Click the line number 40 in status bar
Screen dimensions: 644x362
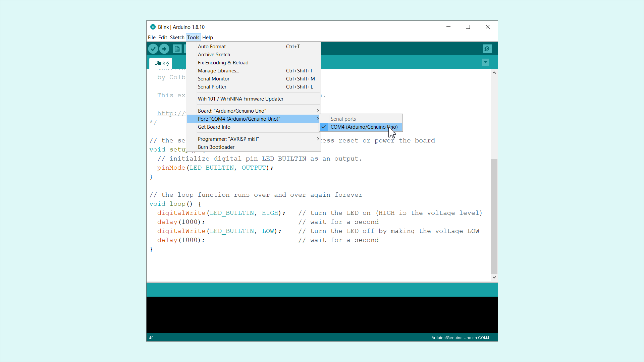point(151,338)
